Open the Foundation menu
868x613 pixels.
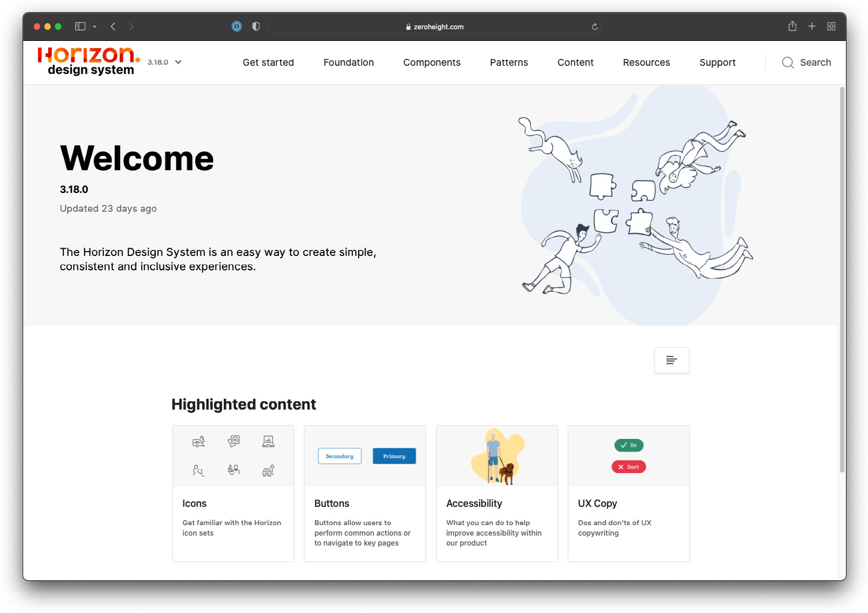click(349, 62)
